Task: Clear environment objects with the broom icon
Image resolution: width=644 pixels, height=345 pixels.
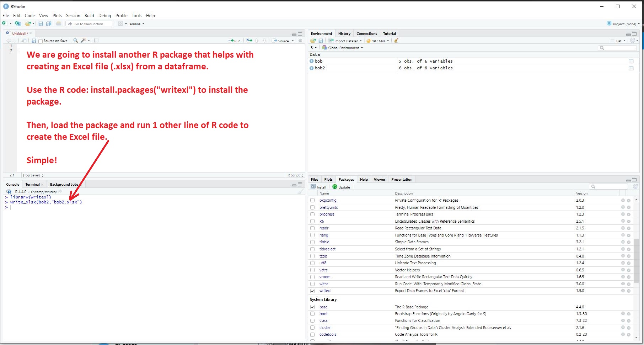Action: click(x=396, y=41)
